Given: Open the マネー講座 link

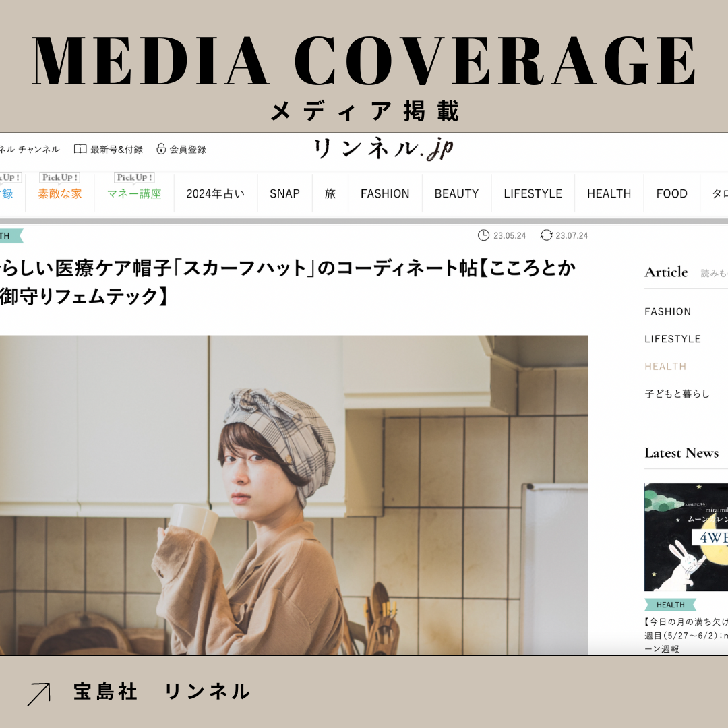Looking at the screenshot, I should (x=134, y=194).
